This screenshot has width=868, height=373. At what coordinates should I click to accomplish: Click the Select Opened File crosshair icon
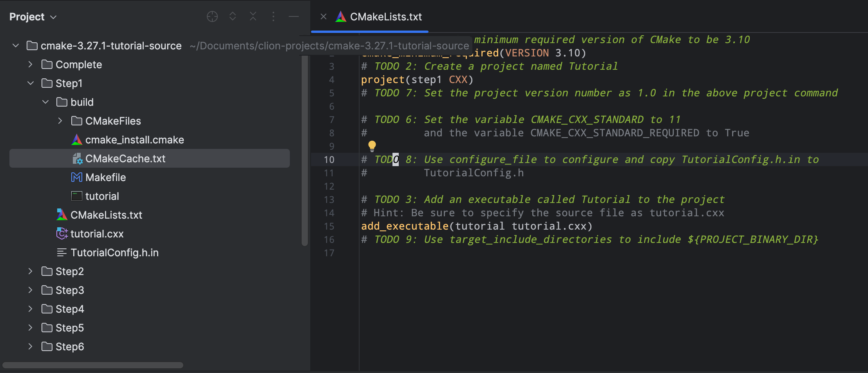[212, 16]
